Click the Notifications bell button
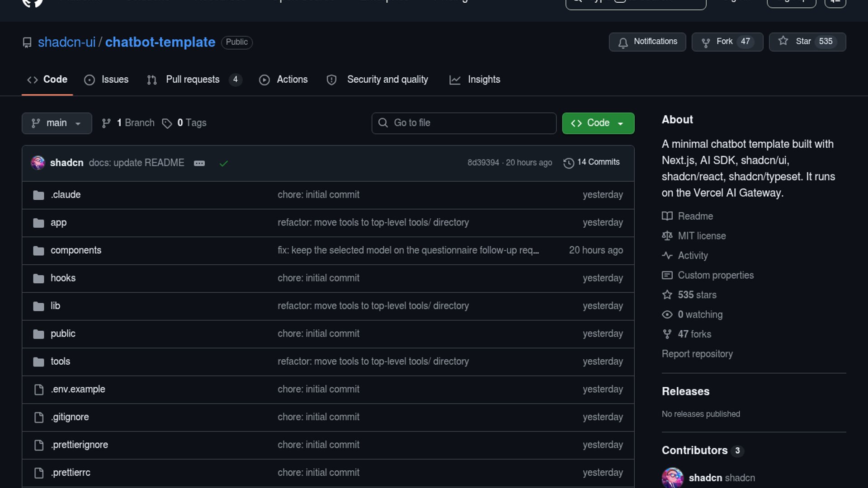 click(647, 42)
